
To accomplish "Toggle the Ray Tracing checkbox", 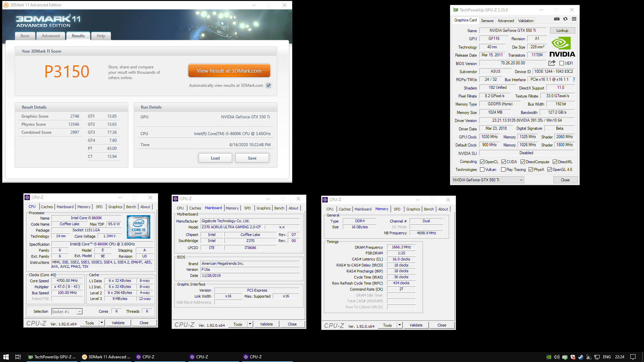I will point(503,170).
